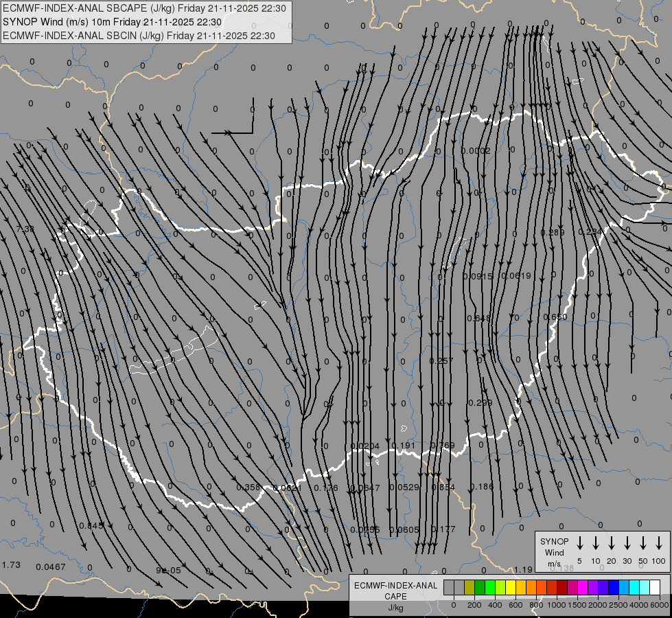
Task: Click the 0.854 map value
Action: coord(443,488)
